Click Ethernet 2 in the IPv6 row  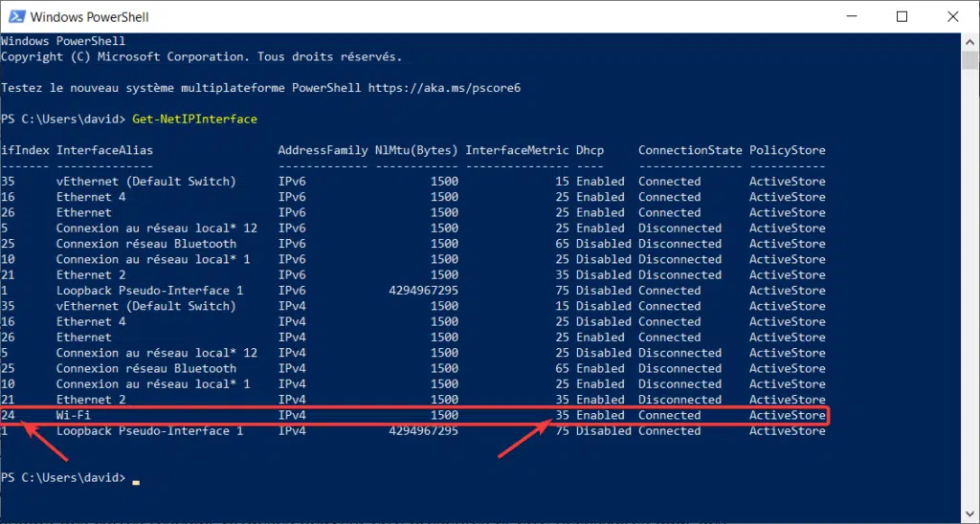[91, 274]
